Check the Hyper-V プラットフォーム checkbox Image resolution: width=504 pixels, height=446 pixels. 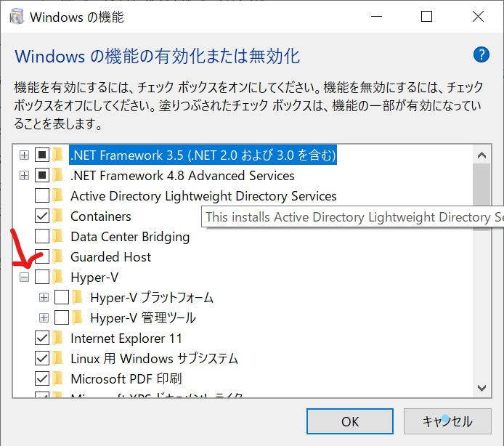62,297
